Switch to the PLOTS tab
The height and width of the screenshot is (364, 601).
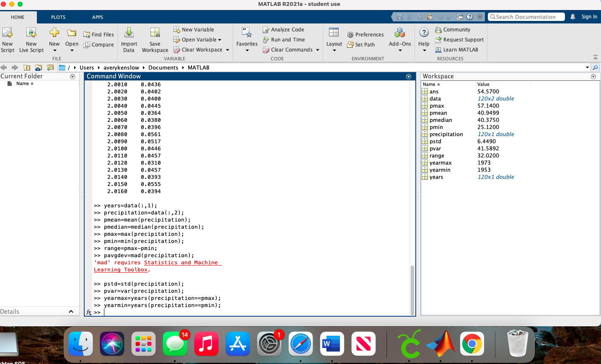(x=58, y=17)
